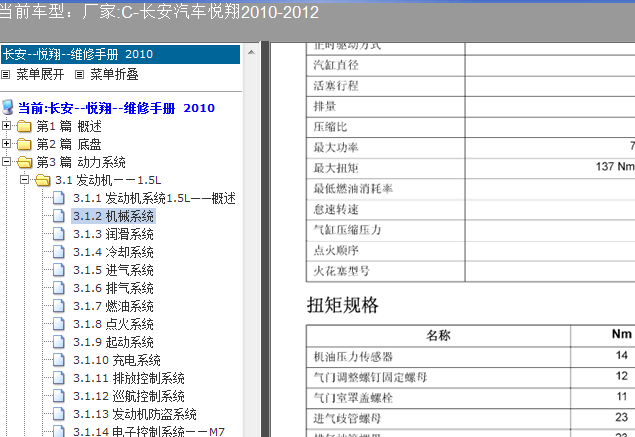Click the page icon of 3.1.13 发动机防盗系统
The image size is (635, 437).
[59, 414]
